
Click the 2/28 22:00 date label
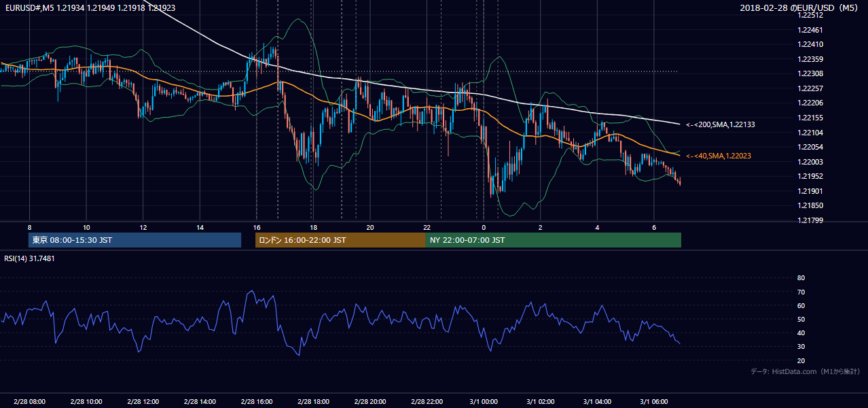pos(427,402)
